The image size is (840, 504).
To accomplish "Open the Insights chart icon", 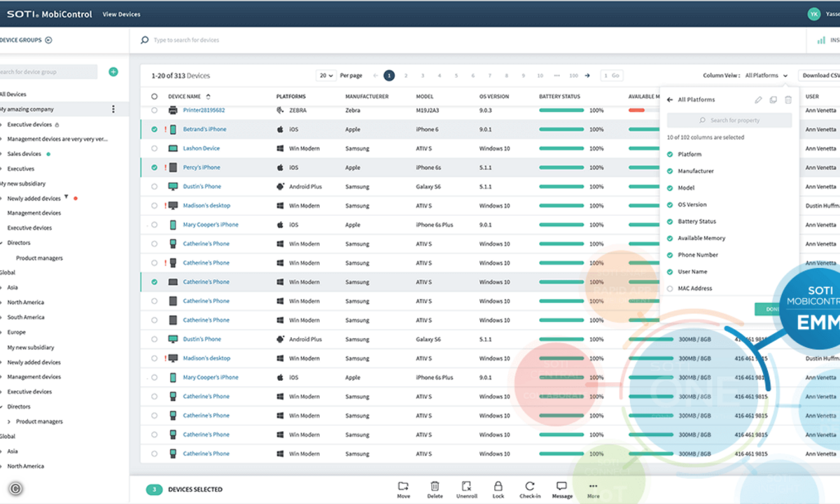I will click(821, 40).
